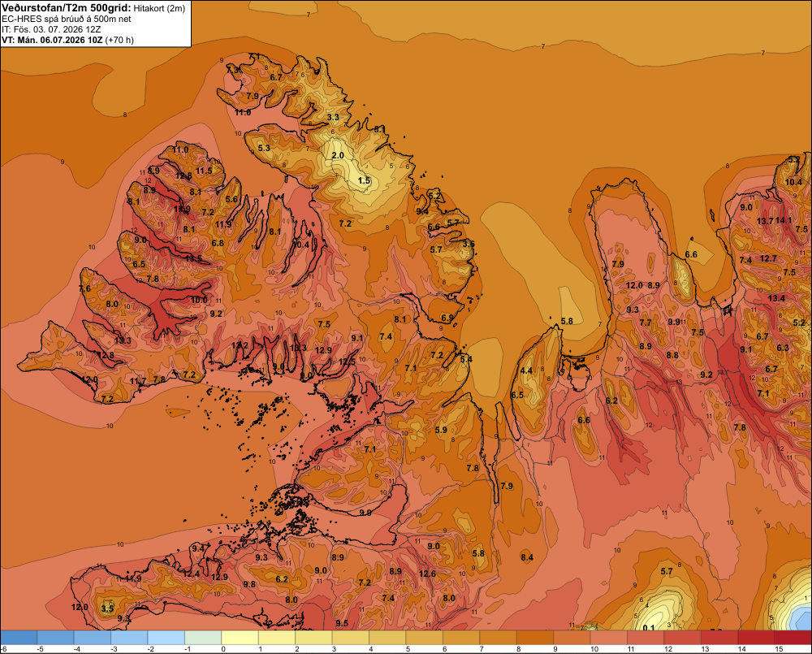This screenshot has width=812, height=654.
Task: Select the dark red legend swatch between 14 and 15
Action: point(755,638)
